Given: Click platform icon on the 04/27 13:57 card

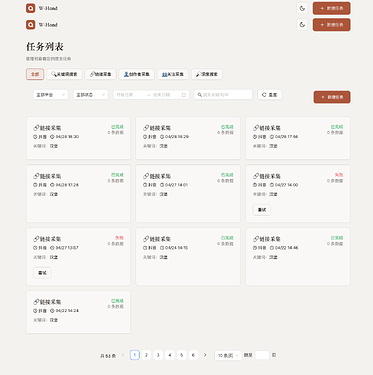Looking at the screenshot, I should (35, 248).
